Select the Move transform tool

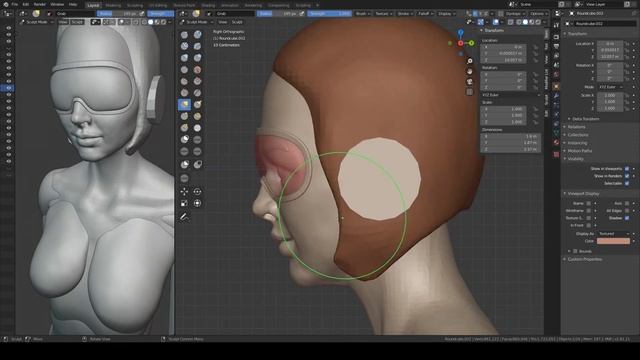click(x=184, y=191)
